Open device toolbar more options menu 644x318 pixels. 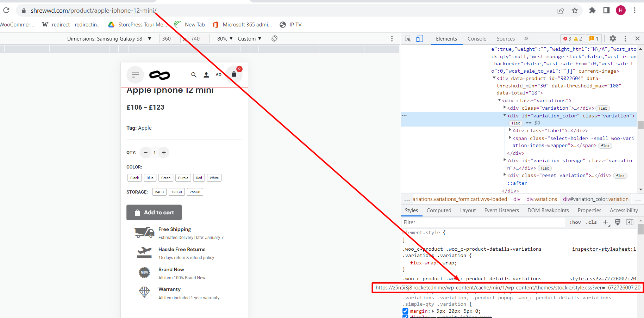(392, 38)
